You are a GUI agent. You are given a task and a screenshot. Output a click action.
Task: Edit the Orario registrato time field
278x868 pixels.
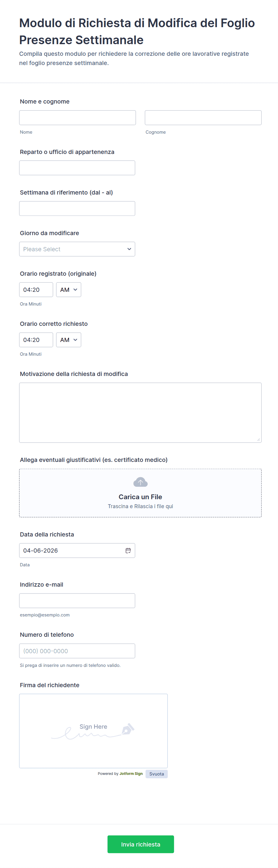36,289
